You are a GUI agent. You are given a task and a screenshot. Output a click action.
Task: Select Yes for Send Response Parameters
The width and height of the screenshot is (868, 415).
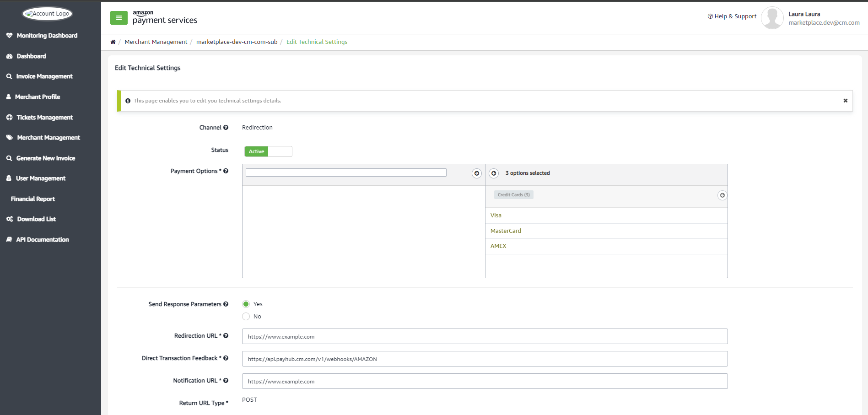point(246,304)
